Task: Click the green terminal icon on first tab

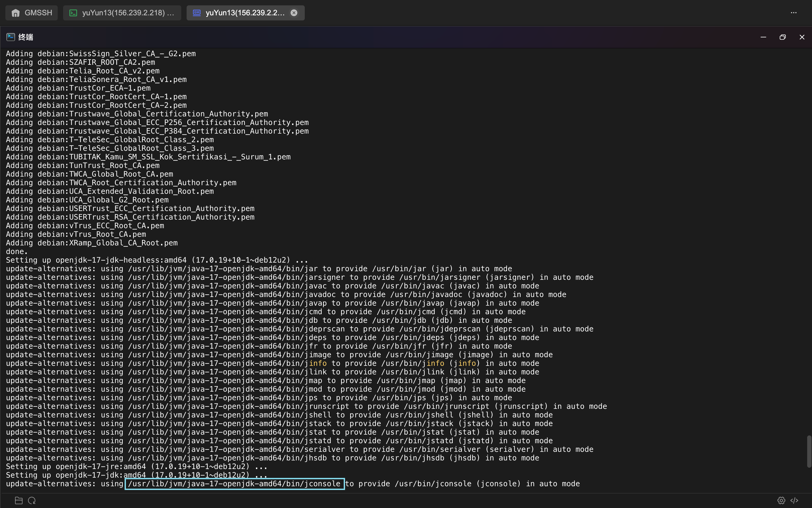Action: (73, 13)
